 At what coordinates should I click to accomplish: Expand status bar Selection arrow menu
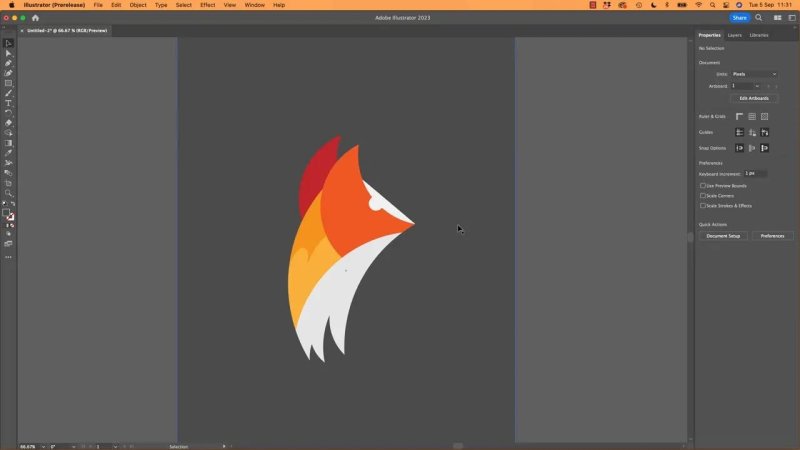(x=224, y=446)
